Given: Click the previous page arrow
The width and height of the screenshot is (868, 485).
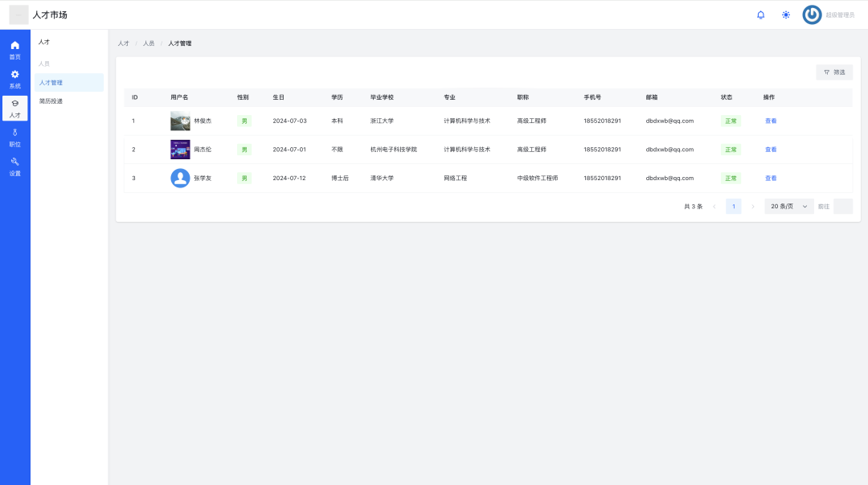Looking at the screenshot, I should coord(714,207).
